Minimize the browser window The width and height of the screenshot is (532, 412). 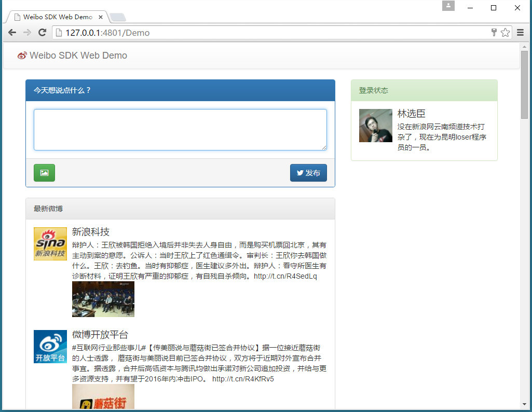point(470,8)
